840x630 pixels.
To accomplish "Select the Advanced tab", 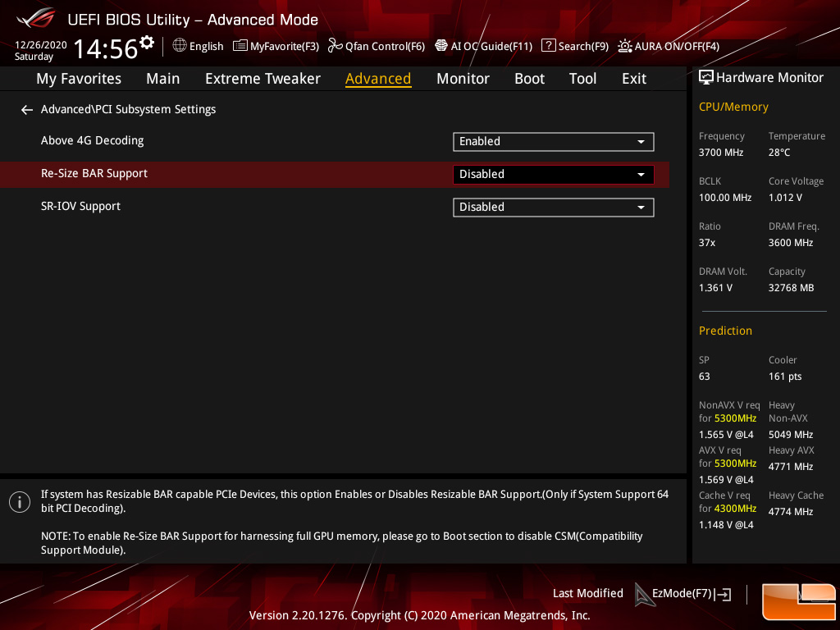I will pos(378,79).
